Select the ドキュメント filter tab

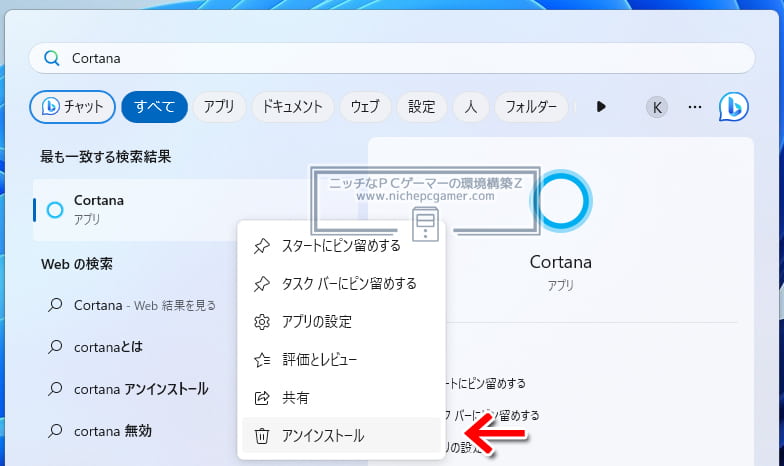[292, 106]
